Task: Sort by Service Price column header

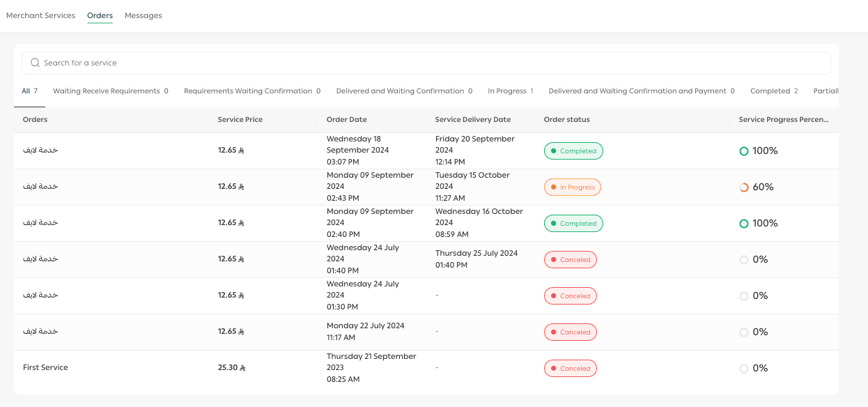Action: [240, 120]
